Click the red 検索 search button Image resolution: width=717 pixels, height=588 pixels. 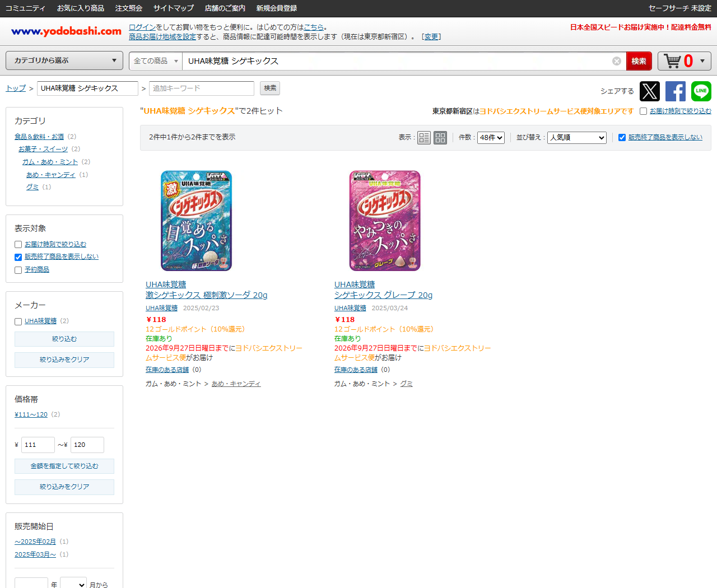coord(639,61)
